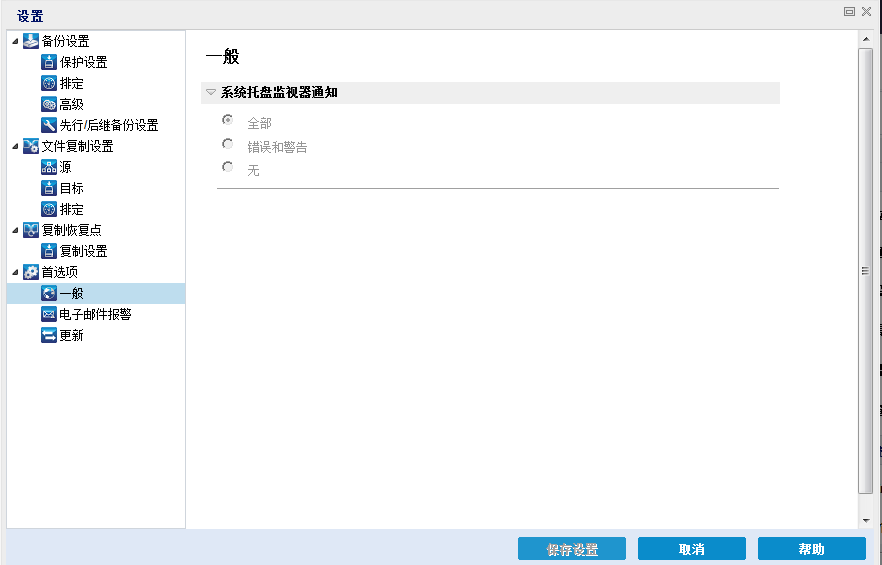This screenshot has height=565, width=882.
Task: Click the 先行/后继备份设置 wrench icon
Action: coord(49,125)
